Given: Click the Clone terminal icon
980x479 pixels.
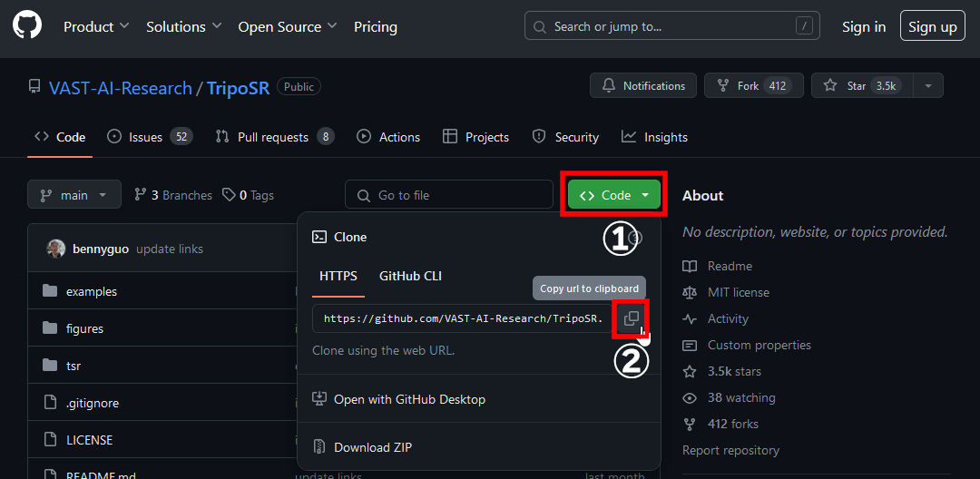Looking at the screenshot, I should click(319, 237).
